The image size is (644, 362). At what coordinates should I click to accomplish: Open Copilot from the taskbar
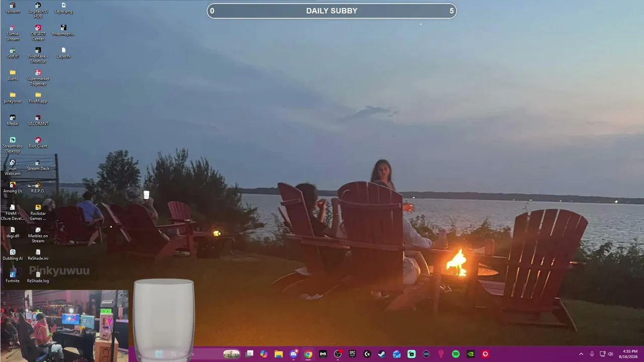coord(264,354)
